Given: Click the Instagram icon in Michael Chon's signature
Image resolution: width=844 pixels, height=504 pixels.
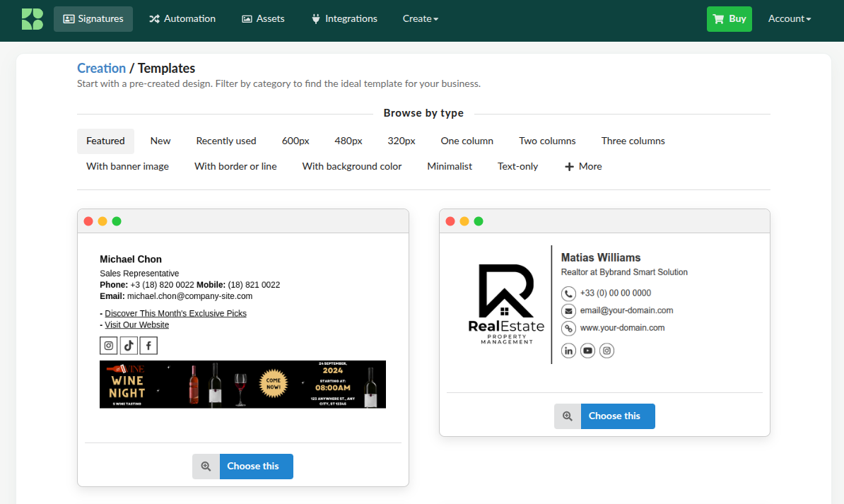Looking at the screenshot, I should click(108, 345).
